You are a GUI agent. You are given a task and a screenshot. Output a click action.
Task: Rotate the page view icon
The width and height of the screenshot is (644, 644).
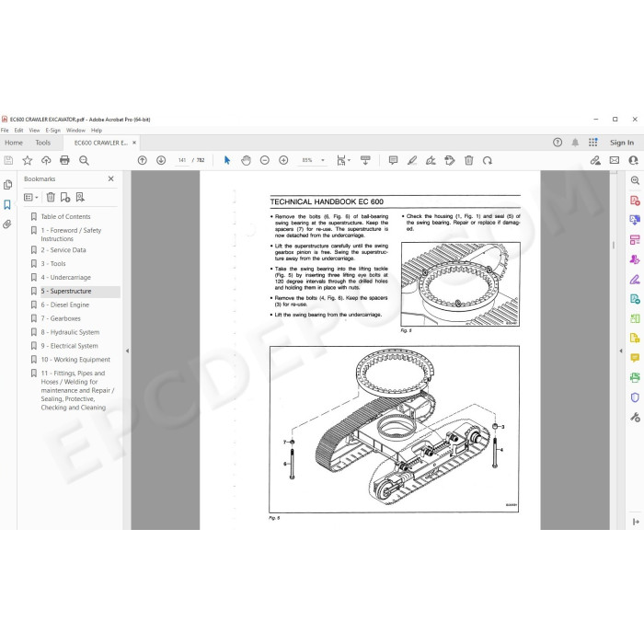coord(488,160)
